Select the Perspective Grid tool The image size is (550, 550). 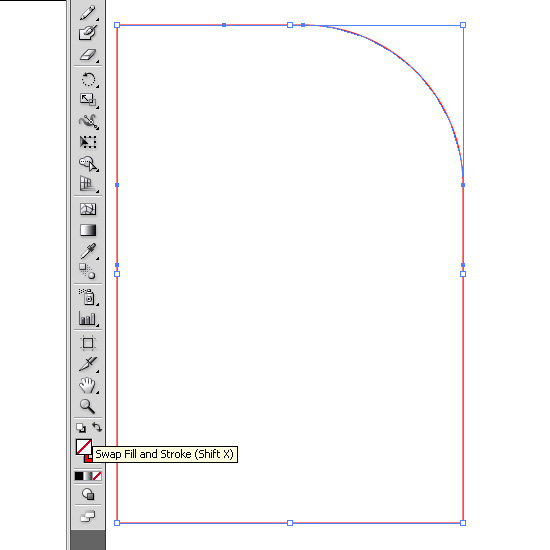[x=88, y=184]
